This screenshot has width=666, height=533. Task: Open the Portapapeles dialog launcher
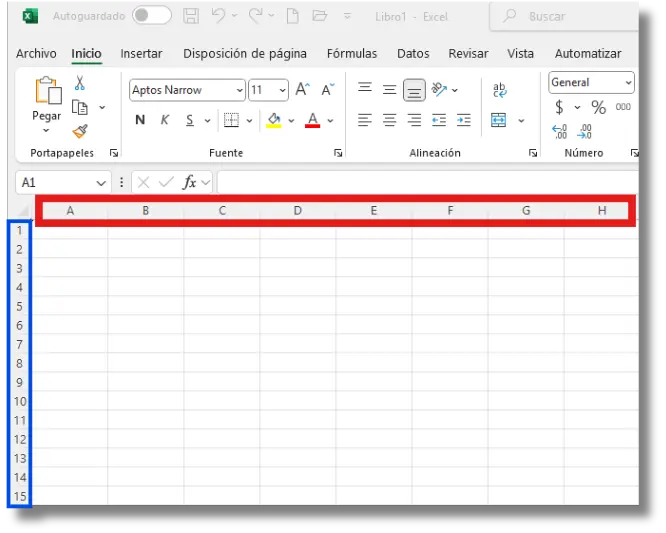tap(114, 153)
